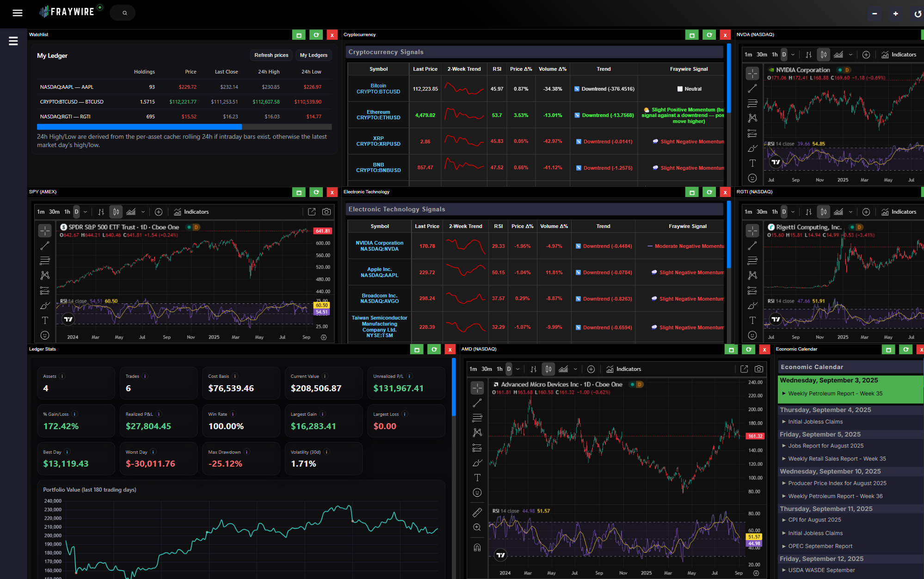Open Indicators on the NVDA chart
The width and height of the screenshot is (924, 579).
click(899, 55)
